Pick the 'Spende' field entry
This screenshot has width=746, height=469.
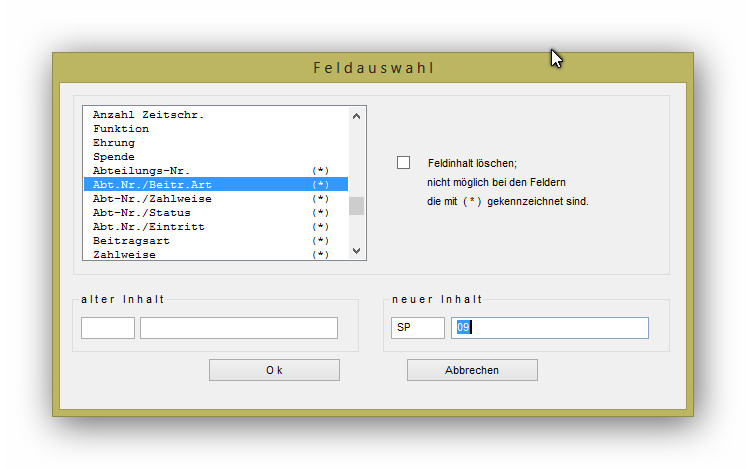coord(114,157)
